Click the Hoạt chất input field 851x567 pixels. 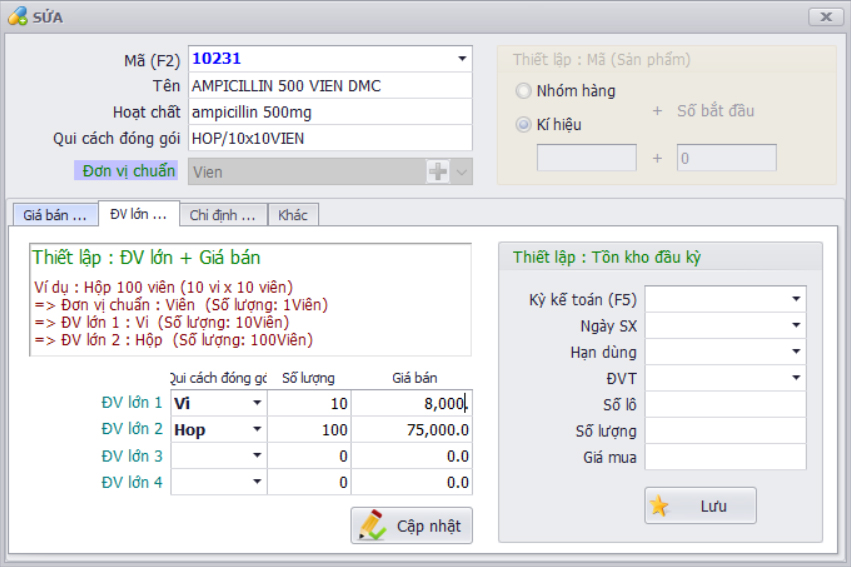[x=330, y=112]
